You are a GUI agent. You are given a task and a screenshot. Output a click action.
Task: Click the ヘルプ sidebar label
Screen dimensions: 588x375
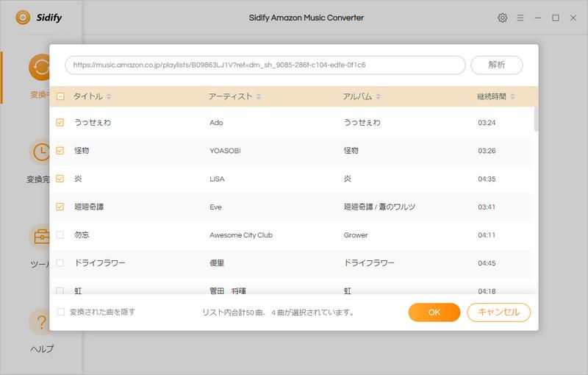pos(42,349)
